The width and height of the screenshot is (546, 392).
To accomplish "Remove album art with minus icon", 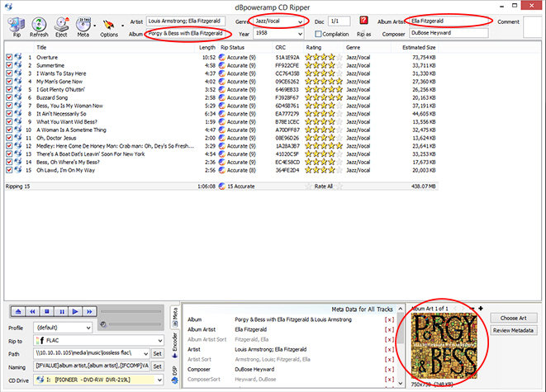I will (472, 308).
